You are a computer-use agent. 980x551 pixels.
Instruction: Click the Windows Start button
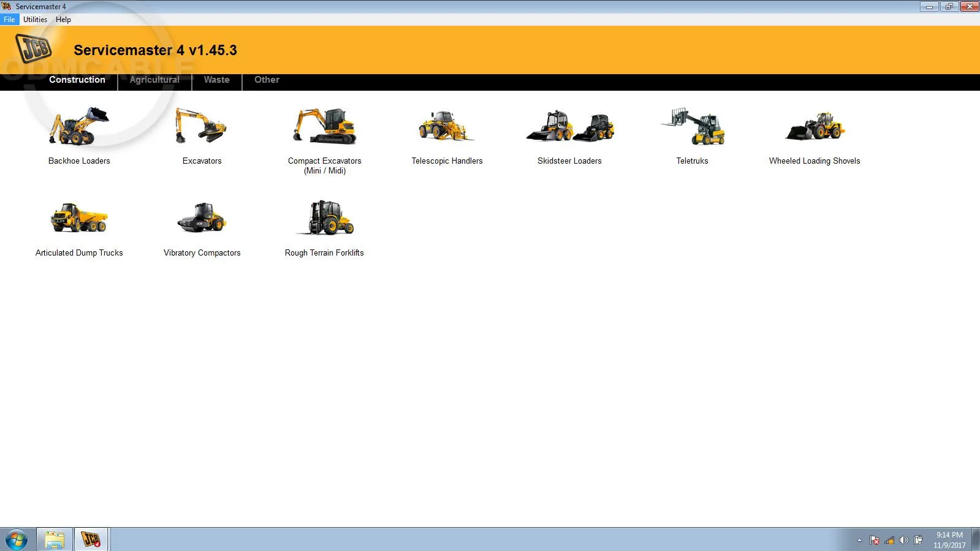coord(17,539)
